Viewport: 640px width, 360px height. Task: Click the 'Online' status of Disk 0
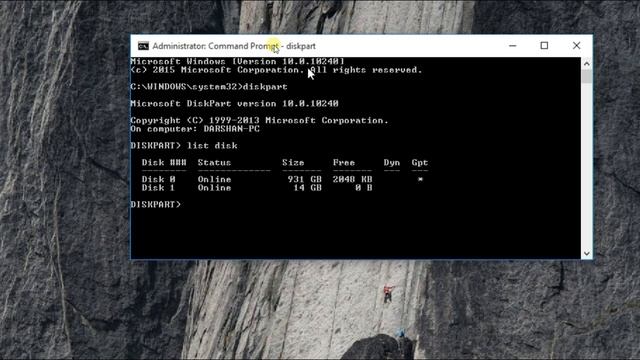pyautogui.click(x=214, y=179)
